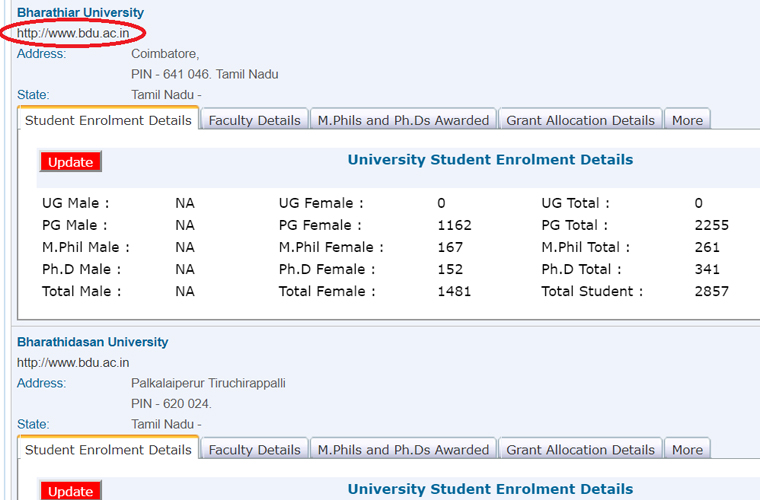Click the Ph.D Total value 341

(707, 269)
